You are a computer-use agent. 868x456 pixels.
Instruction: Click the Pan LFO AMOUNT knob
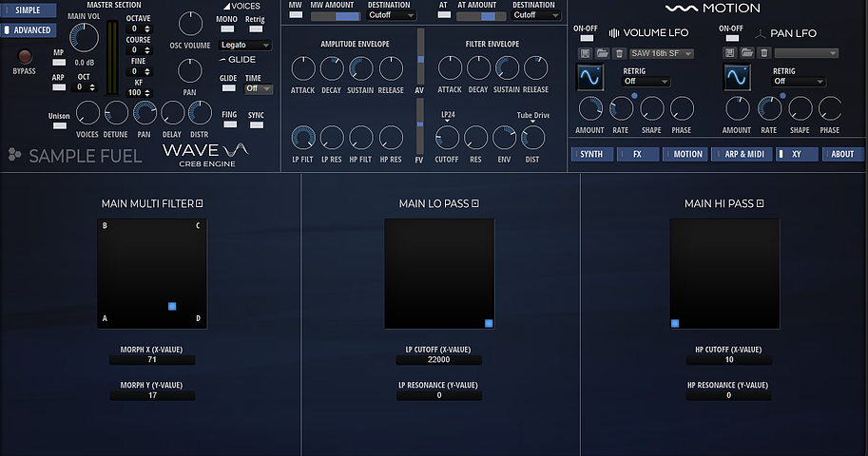[738, 108]
